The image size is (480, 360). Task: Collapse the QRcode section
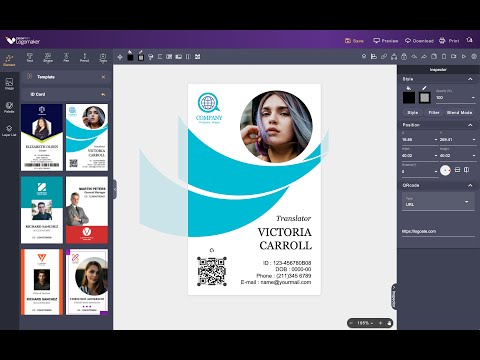470,185
